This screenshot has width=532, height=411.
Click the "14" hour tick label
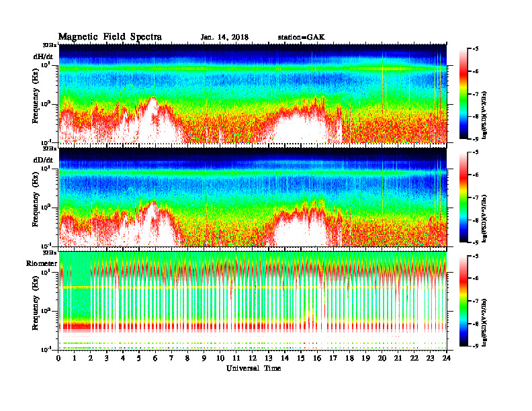pos(285,358)
